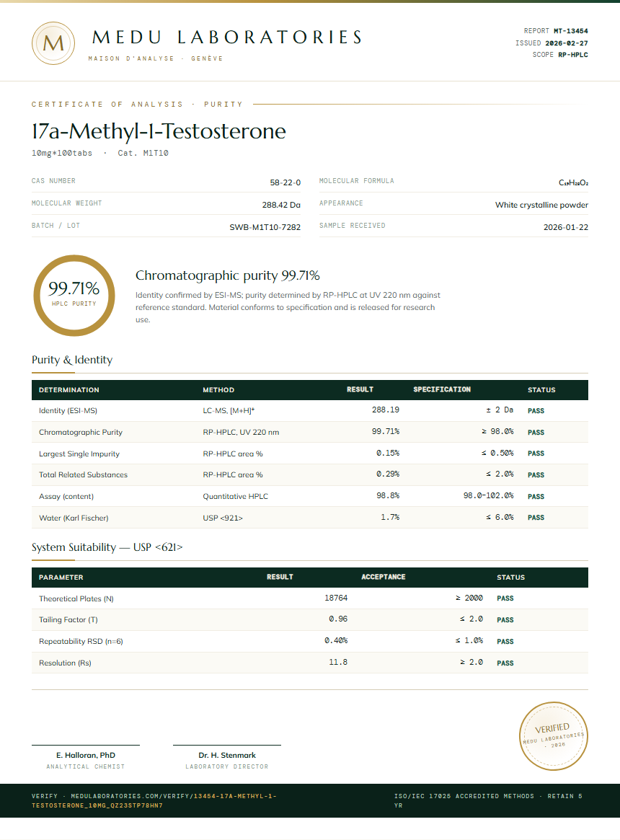Click the PASS status for Resolution (Rs)

point(505,663)
